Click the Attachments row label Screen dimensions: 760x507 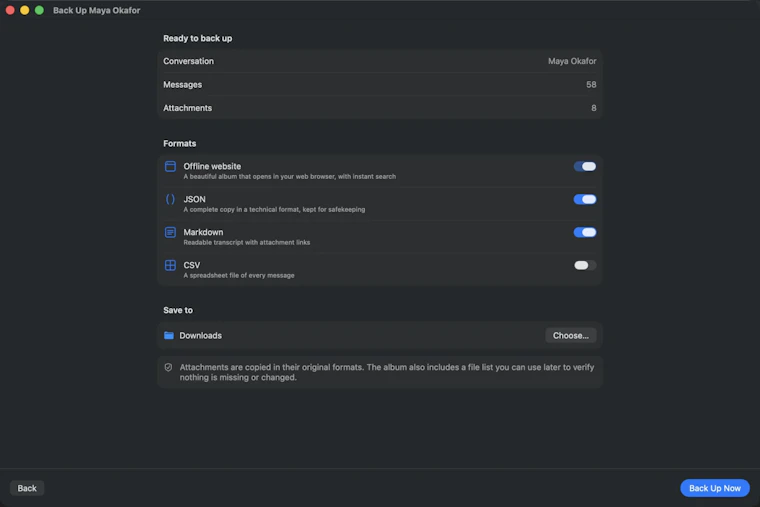click(x=188, y=108)
